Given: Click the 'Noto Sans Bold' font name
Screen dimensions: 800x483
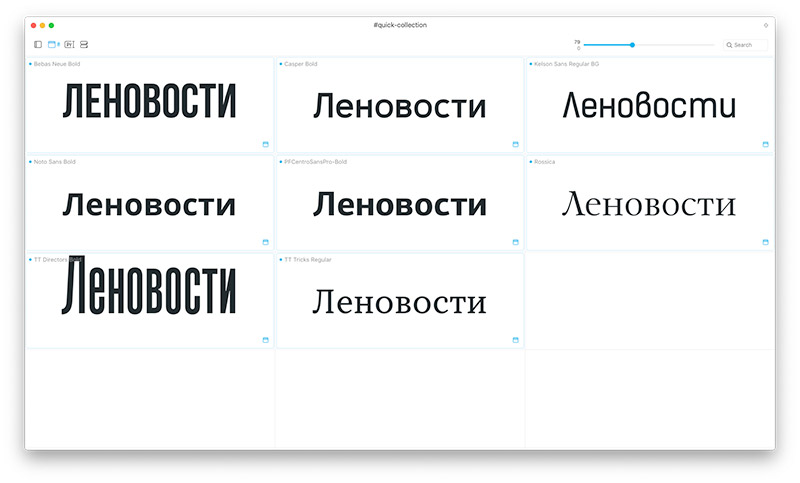Looking at the screenshot, I should [54, 162].
